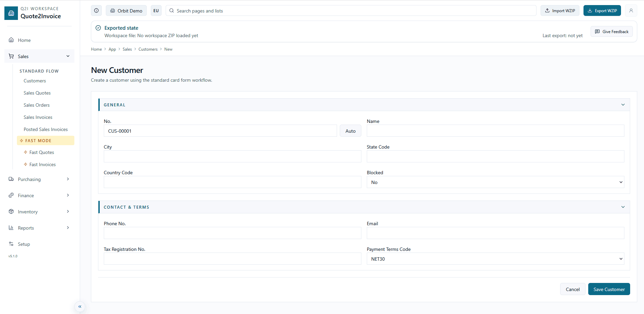The image size is (644, 314).
Task: Click the user profile icon
Action: click(631, 10)
